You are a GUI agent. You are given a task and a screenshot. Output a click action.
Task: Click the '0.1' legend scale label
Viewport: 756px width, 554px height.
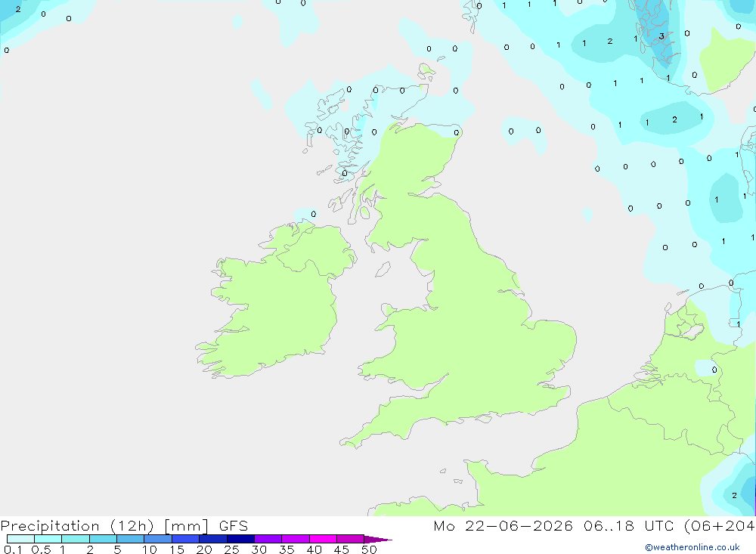13,549
